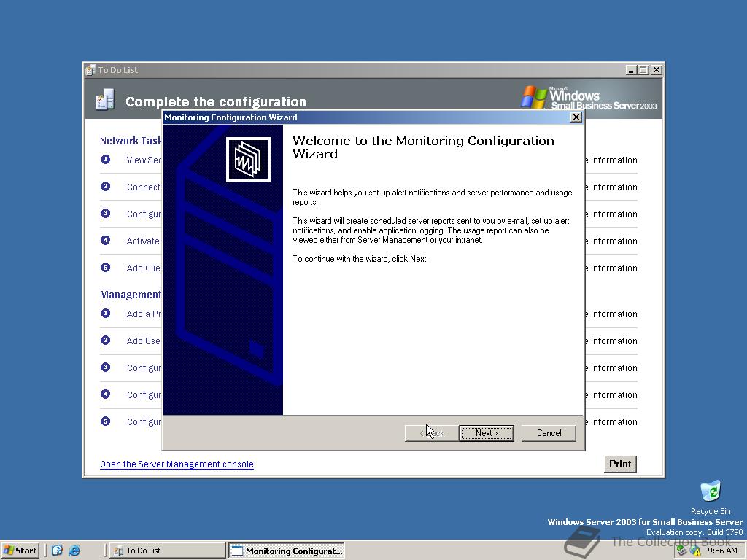The width and height of the screenshot is (747, 560).
Task: Click the To Do List checklist header icon
Action: pos(105,99)
